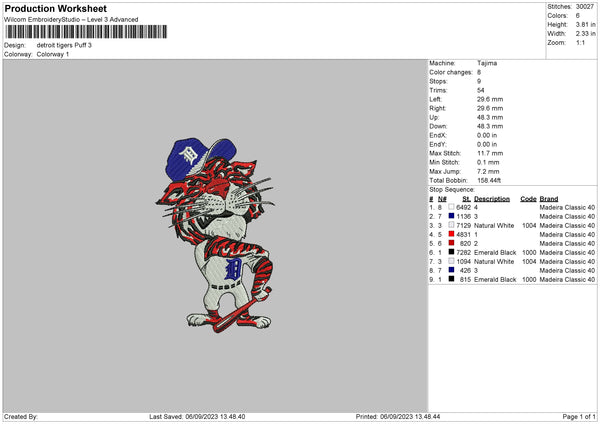Click the 'Created By:' footer label
The width and height of the screenshot is (600, 424).
pos(21,416)
